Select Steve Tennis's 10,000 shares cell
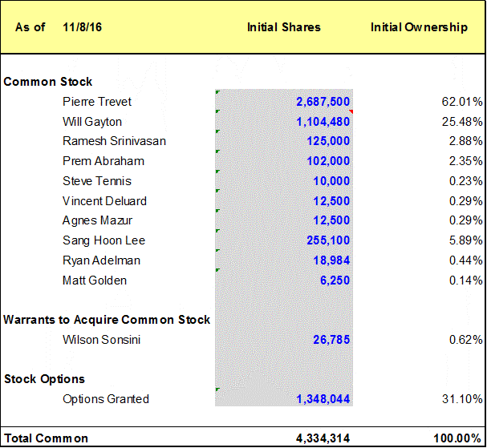This screenshot has height=448, width=487. point(331,181)
